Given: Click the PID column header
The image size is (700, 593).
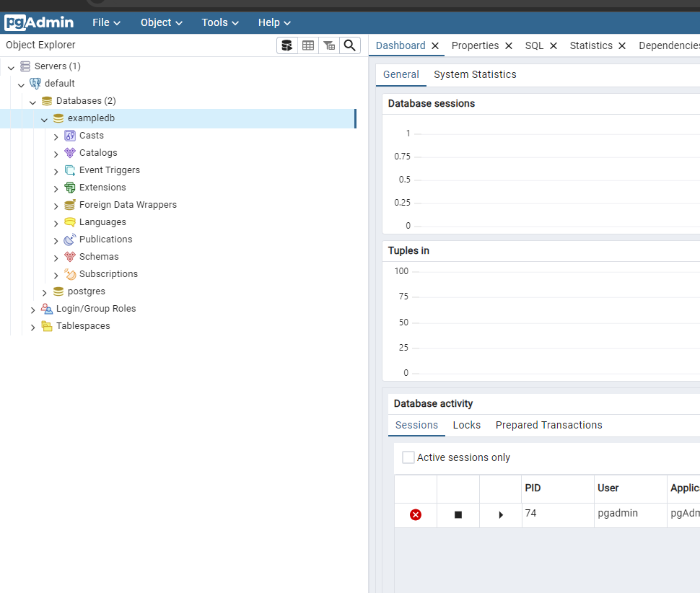Looking at the screenshot, I should coord(533,488).
